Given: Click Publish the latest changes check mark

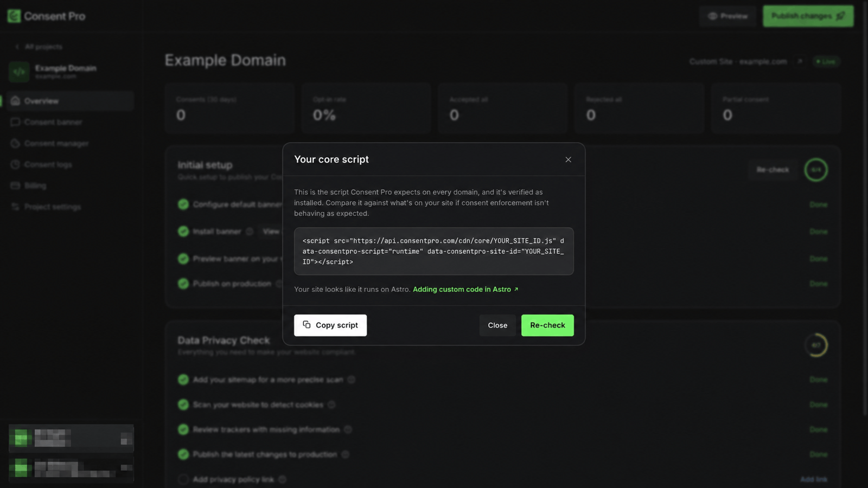Looking at the screenshot, I should click(183, 454).
